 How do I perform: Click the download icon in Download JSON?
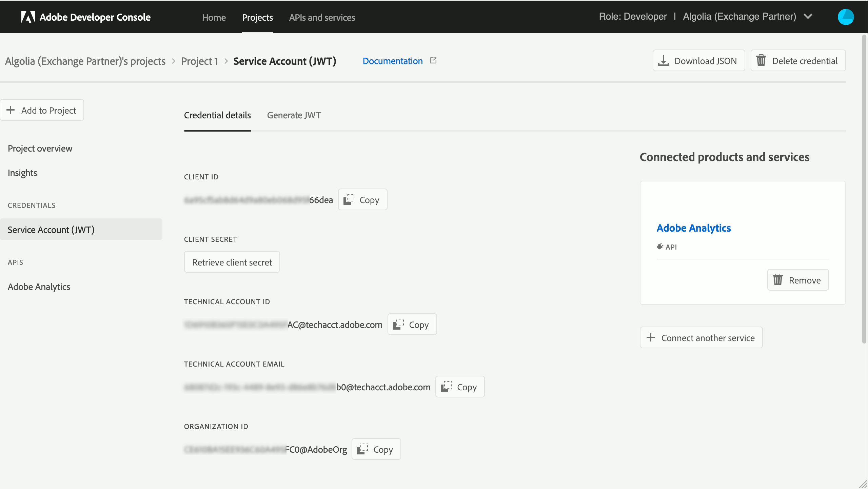click(x=663, y=61)
